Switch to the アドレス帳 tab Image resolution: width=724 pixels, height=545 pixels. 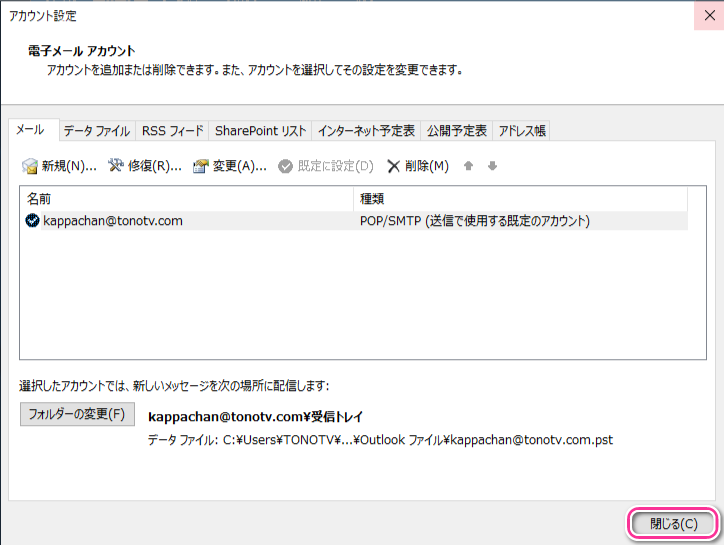(522, 131)
